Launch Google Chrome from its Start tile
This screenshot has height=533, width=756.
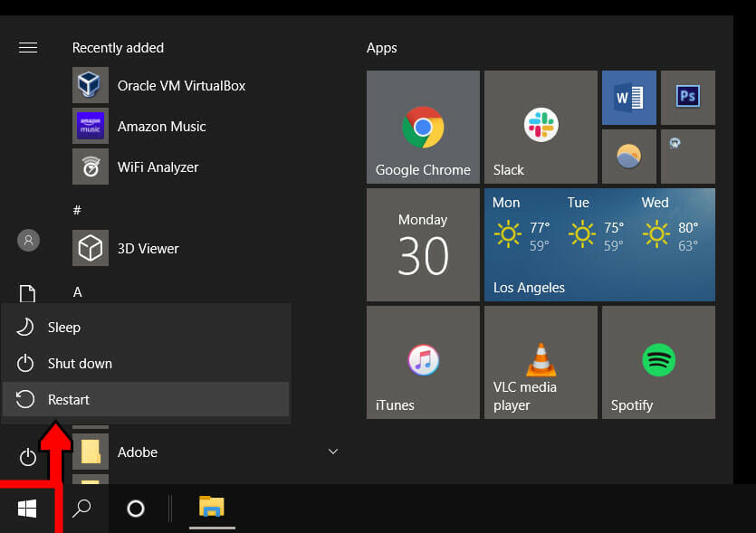click(x=422, y=127)
